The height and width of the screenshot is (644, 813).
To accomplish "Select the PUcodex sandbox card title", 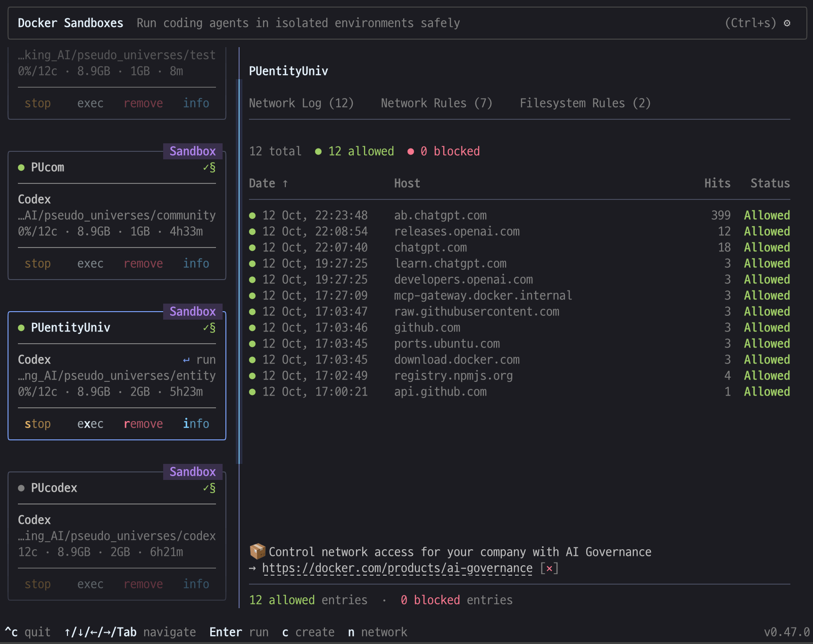I will tap(54, 488).
